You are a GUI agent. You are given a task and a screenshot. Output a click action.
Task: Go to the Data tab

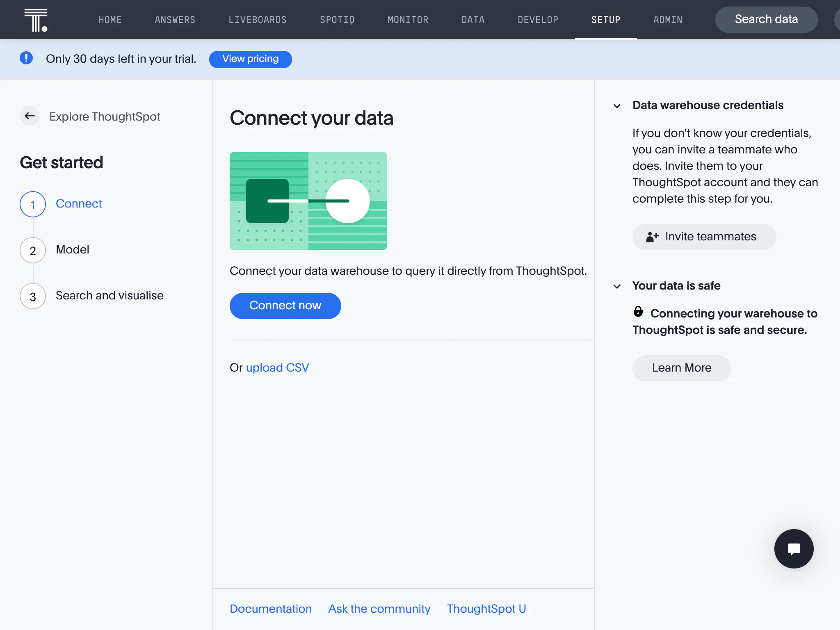point(473,20)
